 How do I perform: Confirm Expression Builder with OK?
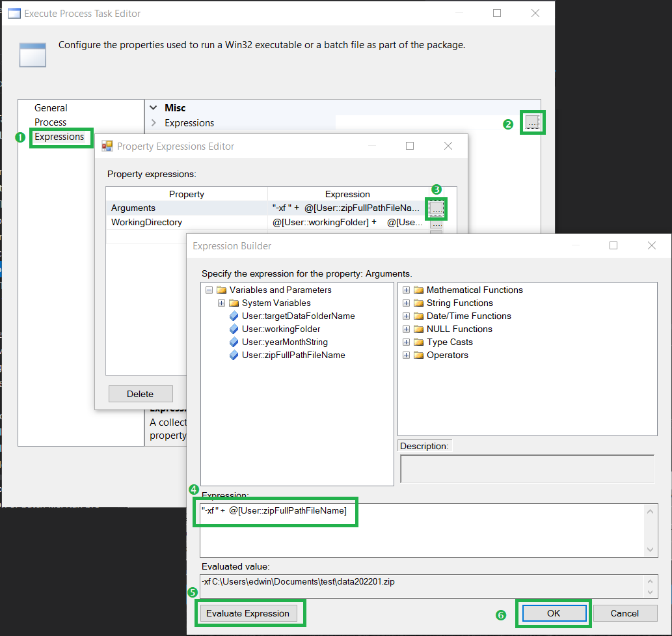pos(554,613)
